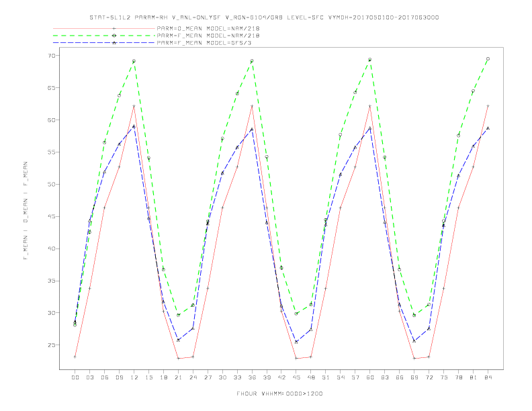532x411 pixels.
Task: Click the 18 forecast hour label
Action: tap(163, 377)
